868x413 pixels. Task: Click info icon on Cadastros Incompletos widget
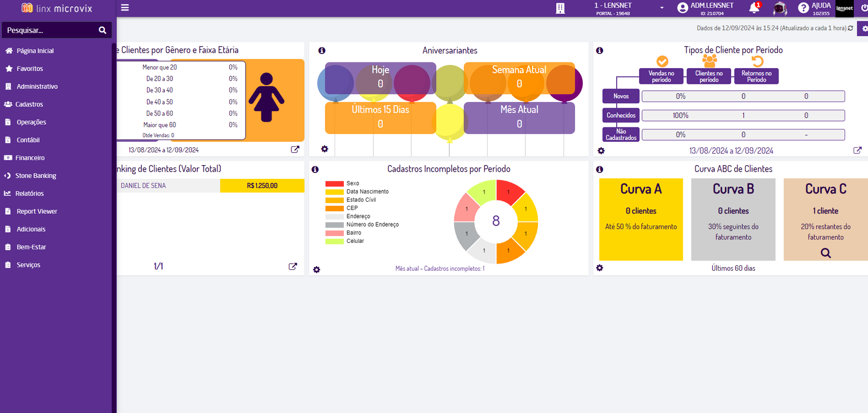click(x=315, y=169)
